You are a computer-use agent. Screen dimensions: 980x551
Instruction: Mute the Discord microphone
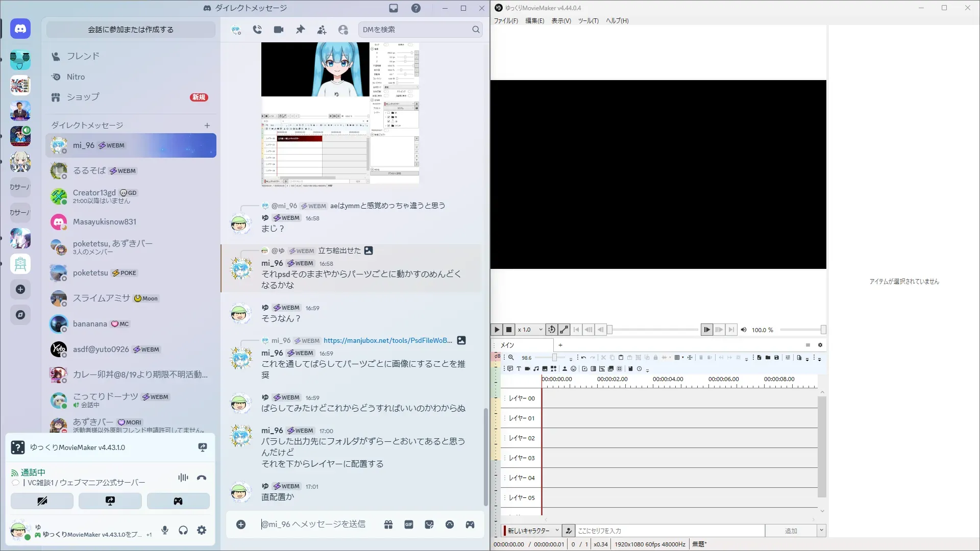pyautogui.click(x=165, y=531)
